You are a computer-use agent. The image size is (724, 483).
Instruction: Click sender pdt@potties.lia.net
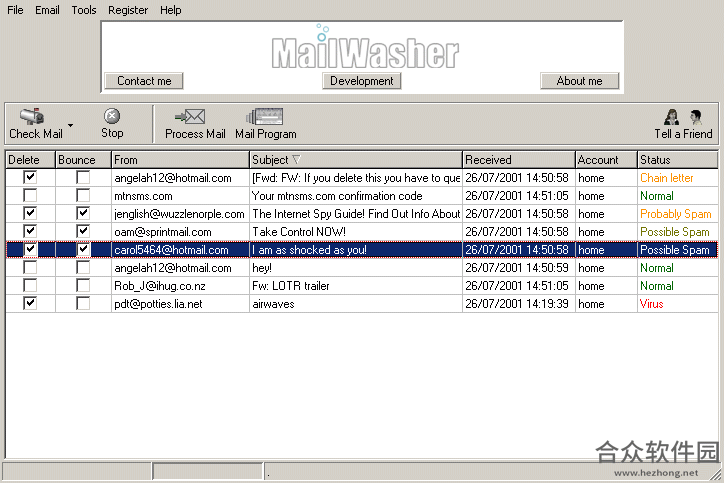point(158,304)
